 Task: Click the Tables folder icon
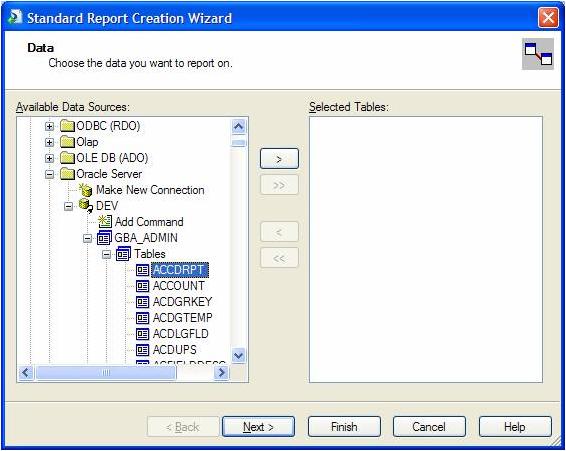[x=123, y=254]
